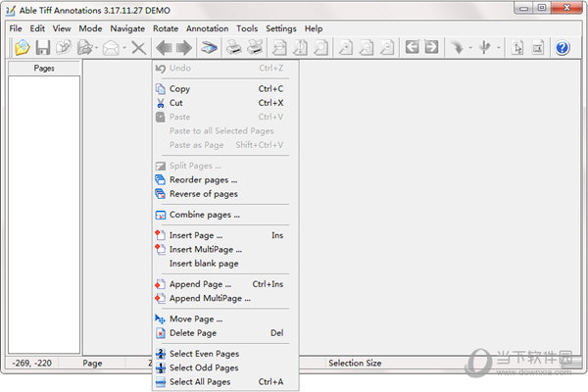Go to previous page with left arrow
Image resolution: width=588 pixels, height=392 pixels.
(164, 48)
